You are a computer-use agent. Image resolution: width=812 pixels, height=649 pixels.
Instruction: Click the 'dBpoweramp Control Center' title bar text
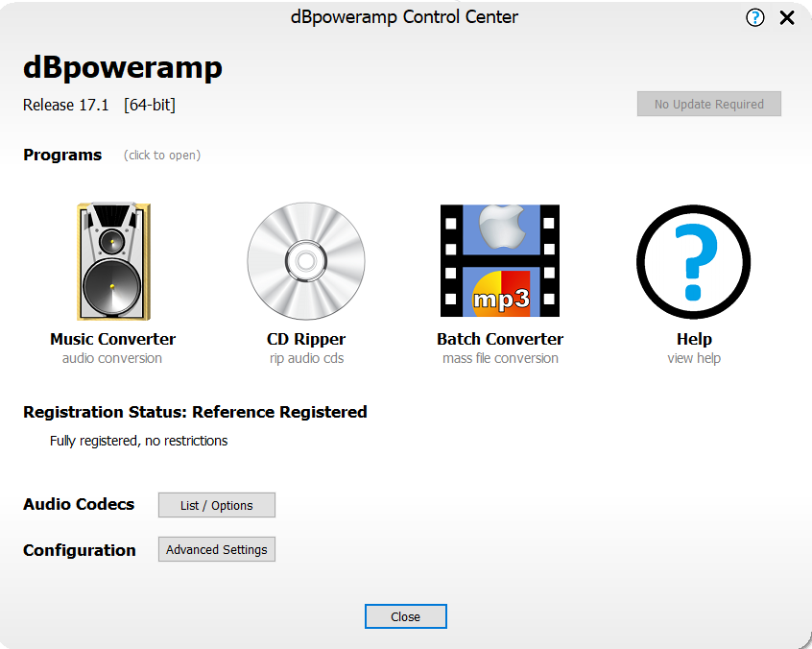[x=404, y=17]
